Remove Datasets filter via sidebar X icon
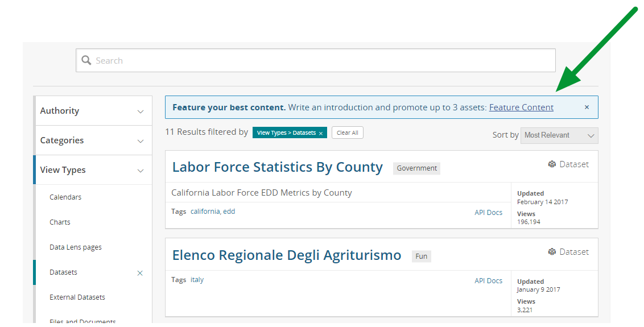 pos(140,273)
